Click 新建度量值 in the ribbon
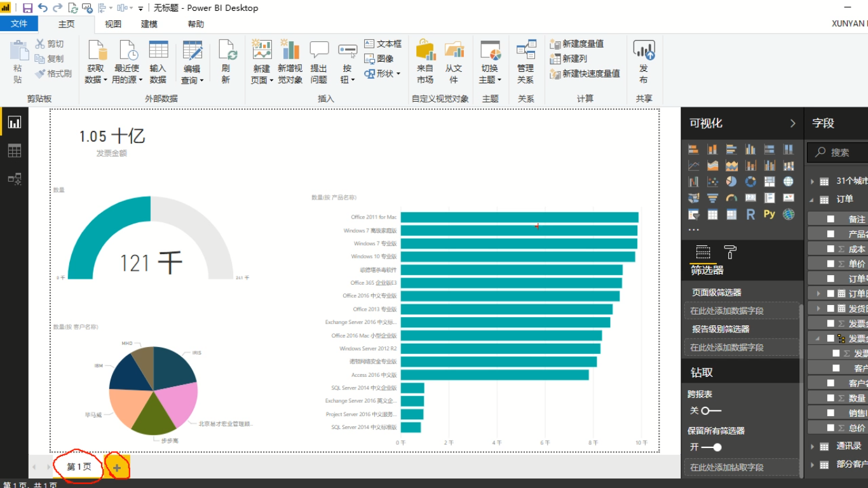The width and height of the screenshot is (868, 488). pos(577,44)
